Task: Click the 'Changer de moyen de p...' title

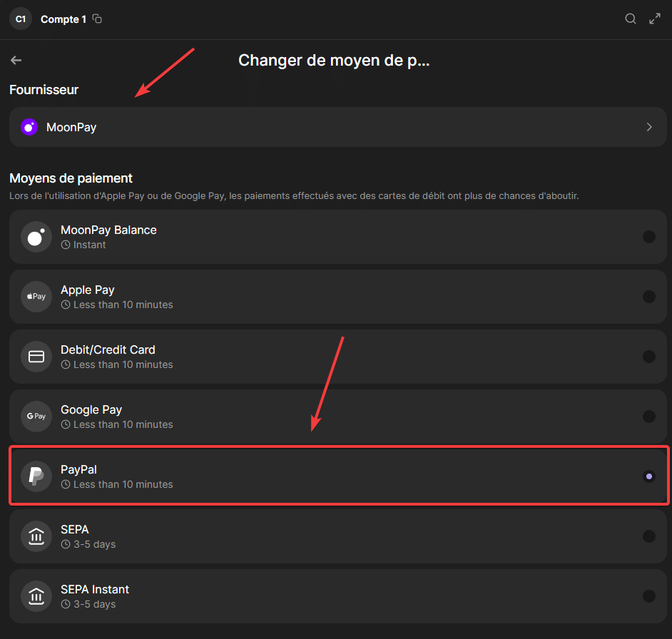Action: (x=334, y=61)
